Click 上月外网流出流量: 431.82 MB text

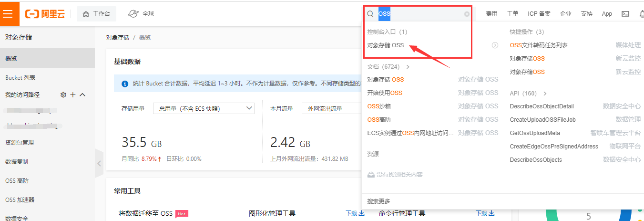click(309, 158)
